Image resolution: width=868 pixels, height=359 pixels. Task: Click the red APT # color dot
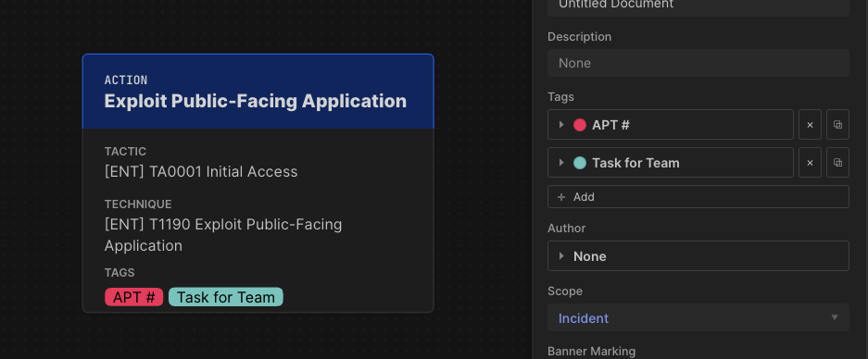click(x=580, y=125)
